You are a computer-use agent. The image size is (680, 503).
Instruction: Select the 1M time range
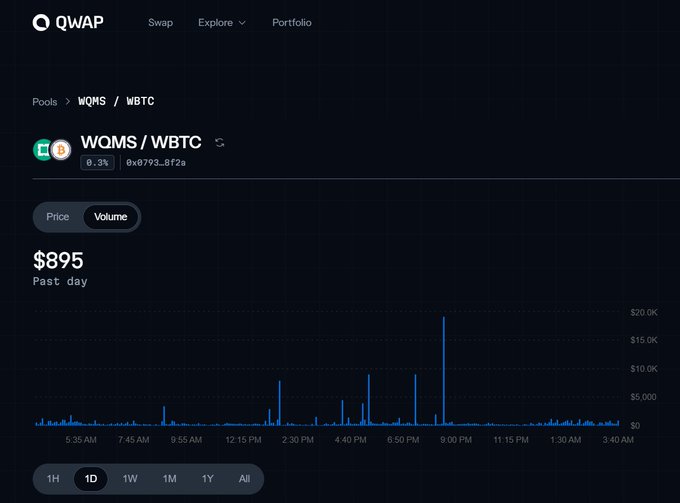[x=169, y=479]
